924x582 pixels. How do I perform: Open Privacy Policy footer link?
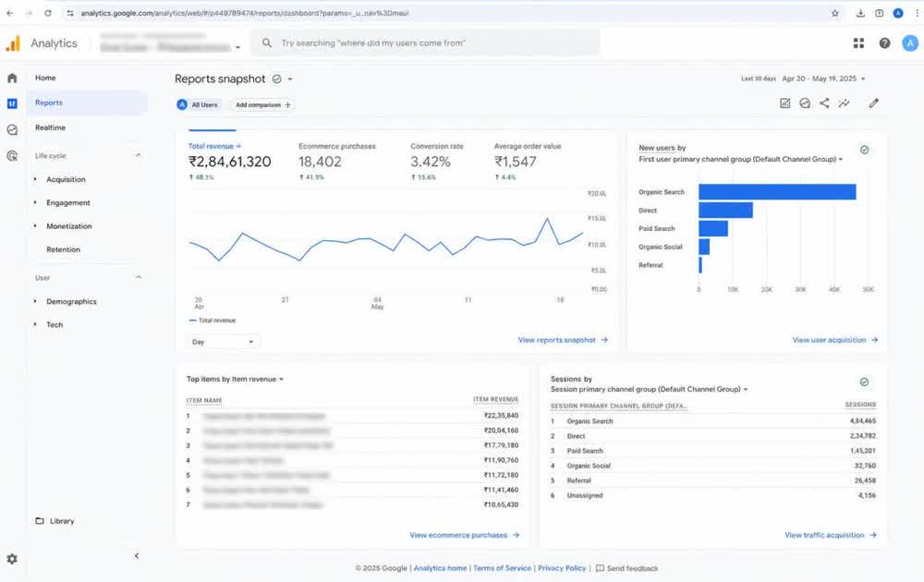(x=562, y=568)
